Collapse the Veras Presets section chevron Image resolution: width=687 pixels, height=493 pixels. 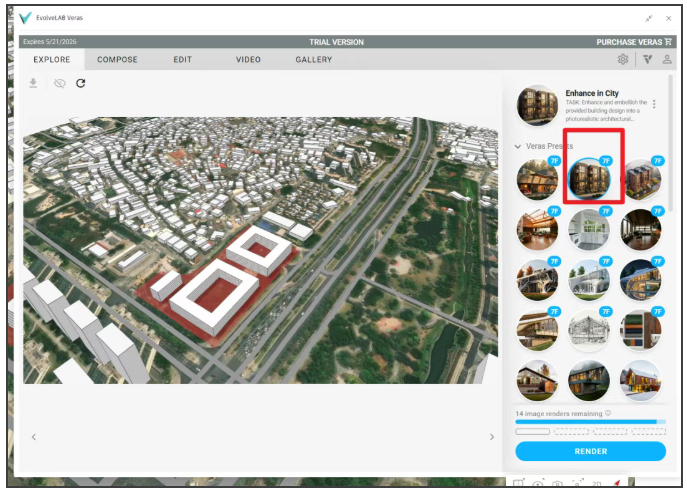coord(518,146)
